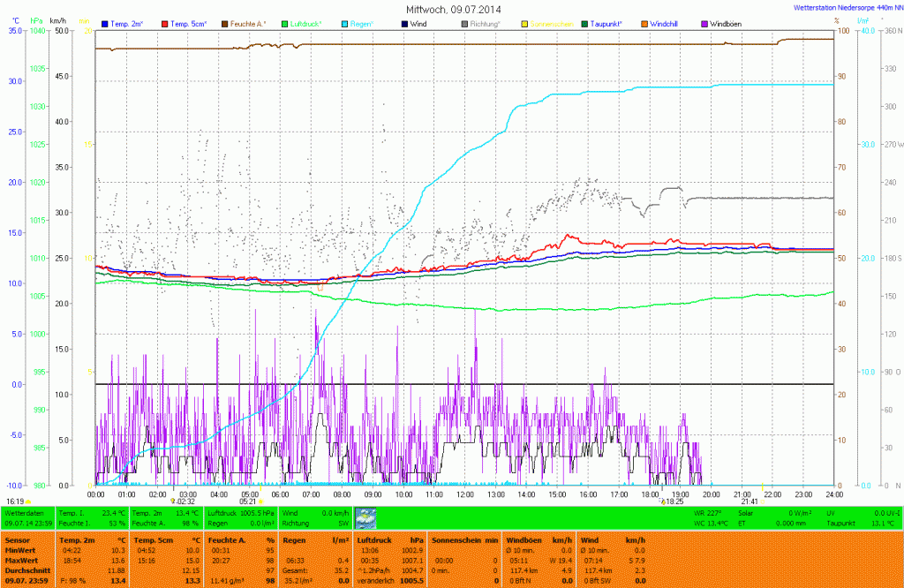
Task: Click the Sonnenschein legend label
Action: 552,24
